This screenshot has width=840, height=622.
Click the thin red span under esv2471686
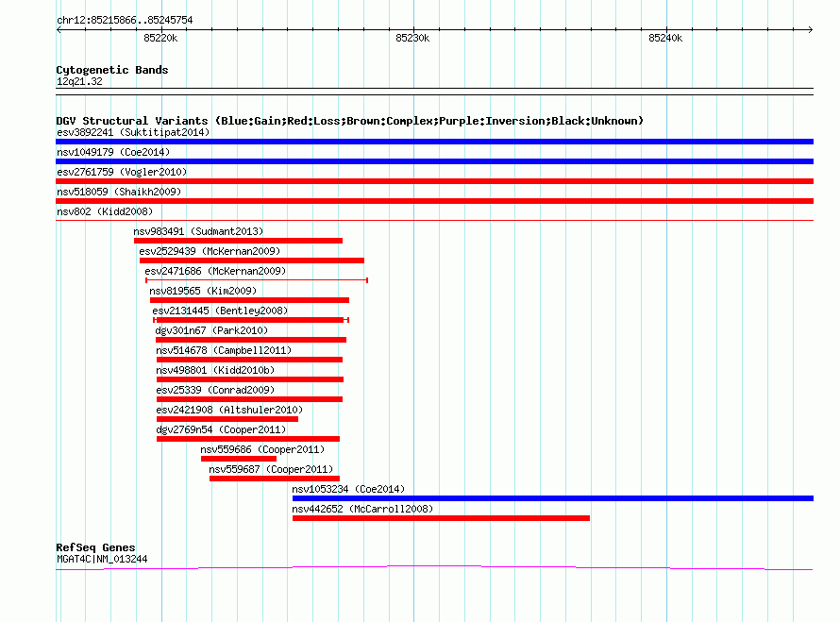257,280
